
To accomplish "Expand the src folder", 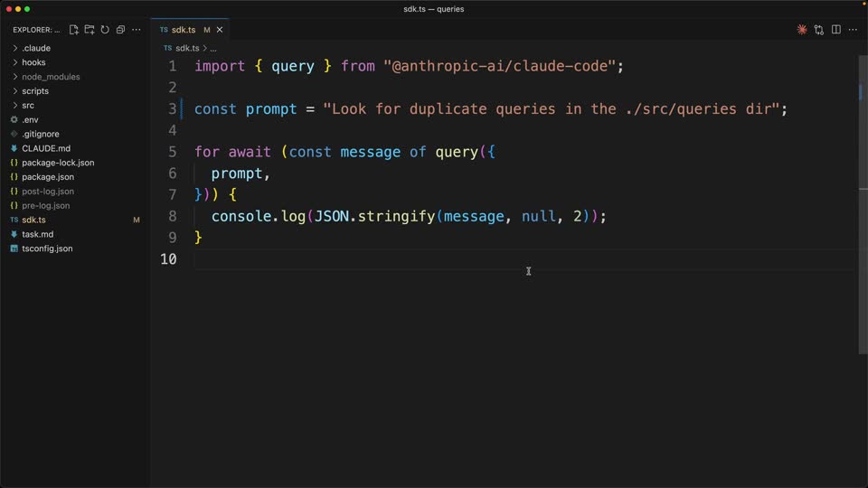I will point(75,106).
